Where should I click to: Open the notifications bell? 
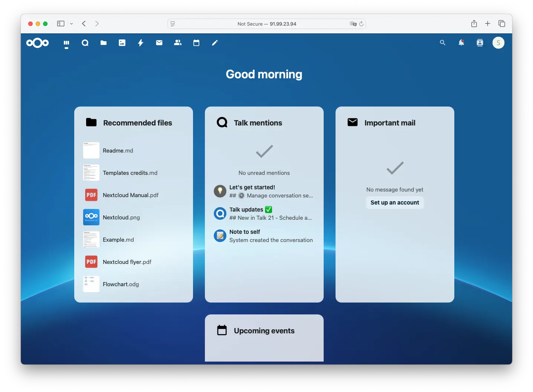point(461,43)
